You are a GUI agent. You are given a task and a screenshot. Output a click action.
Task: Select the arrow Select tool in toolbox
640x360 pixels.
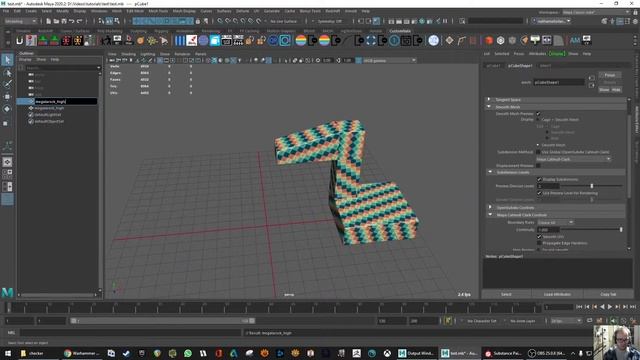pos(7,60)
